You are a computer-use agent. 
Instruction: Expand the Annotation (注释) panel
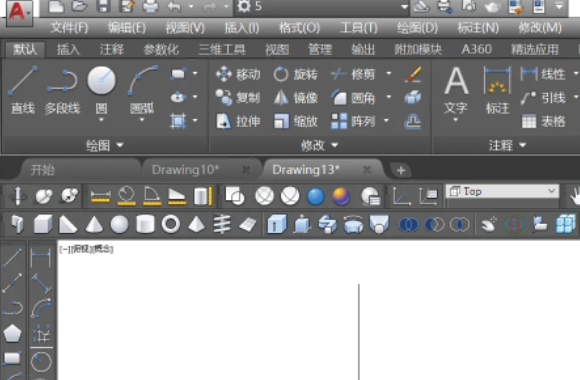[x=507, y=145]
